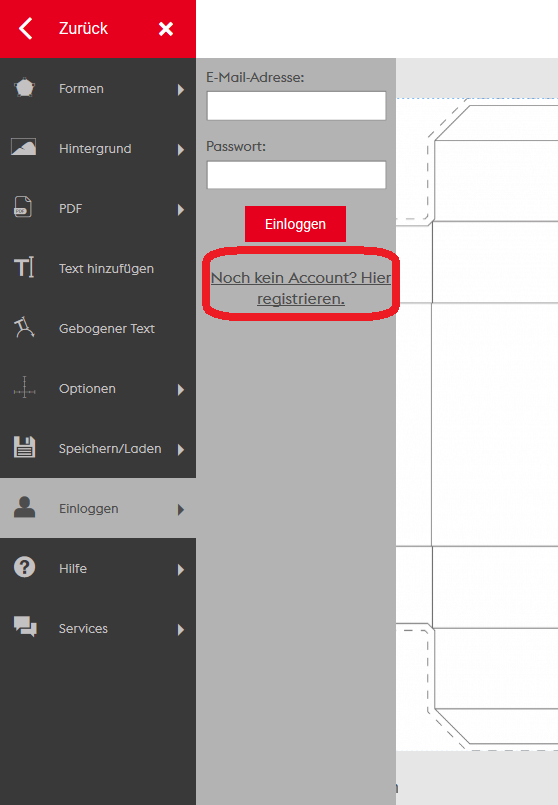This screenshot has width=558, height=805.
Task: Expand the Formen submenu arrow
Action: click(x=181, y=90)
